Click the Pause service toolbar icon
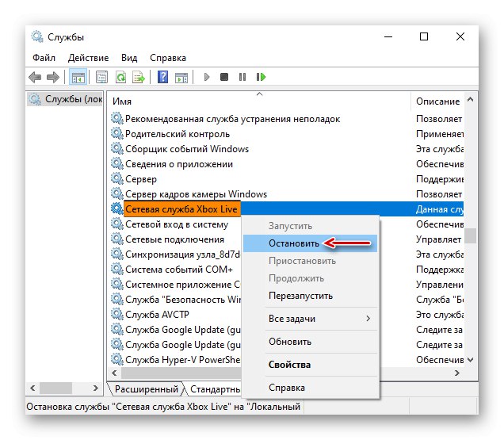Screen dimensions: 504x440 (x=242, y=77)
